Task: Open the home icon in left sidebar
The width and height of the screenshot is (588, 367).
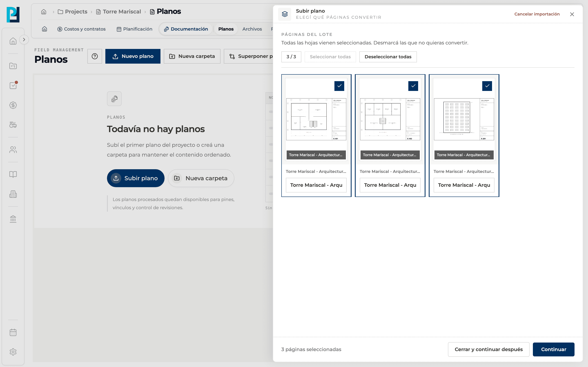Action: pyautogui.click(x=13, y=41)
